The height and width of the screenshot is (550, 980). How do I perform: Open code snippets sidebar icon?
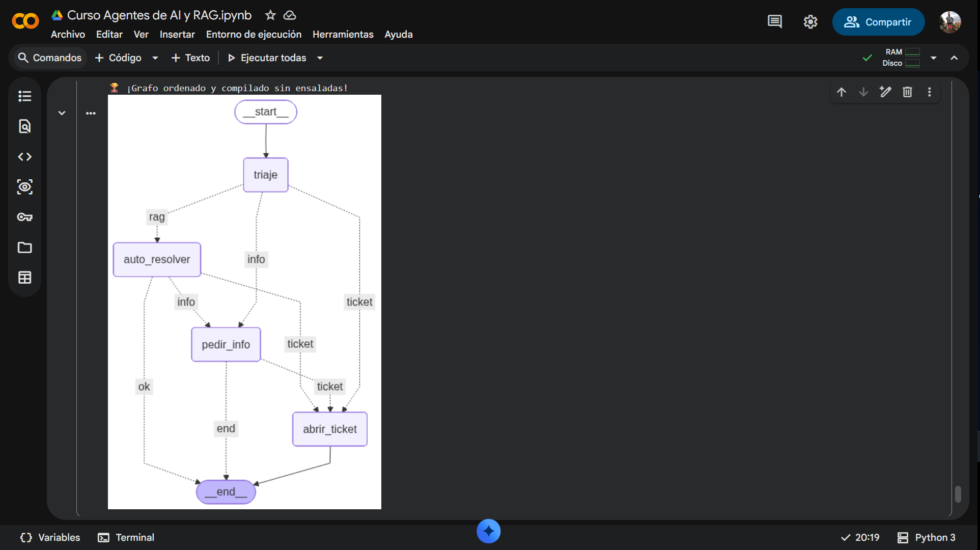[x=24, y=157]
